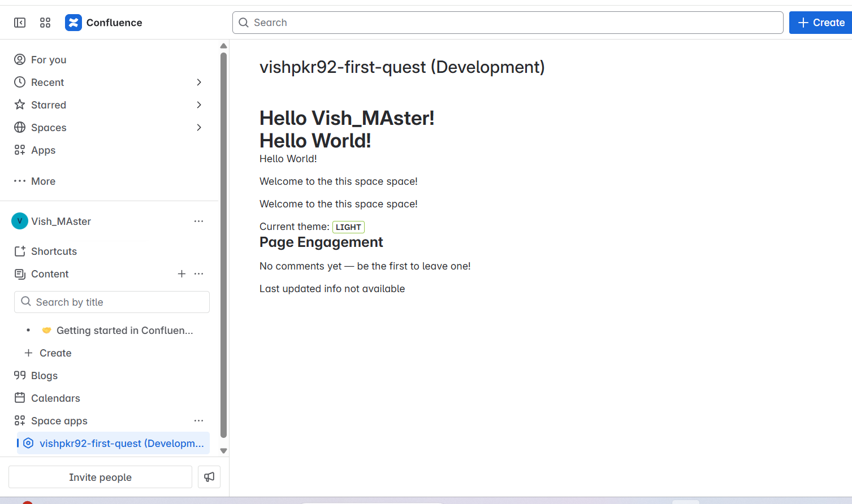Open Apps in the sidebar
This screenshot has height=504, width=852.
[x=44, y=150]
